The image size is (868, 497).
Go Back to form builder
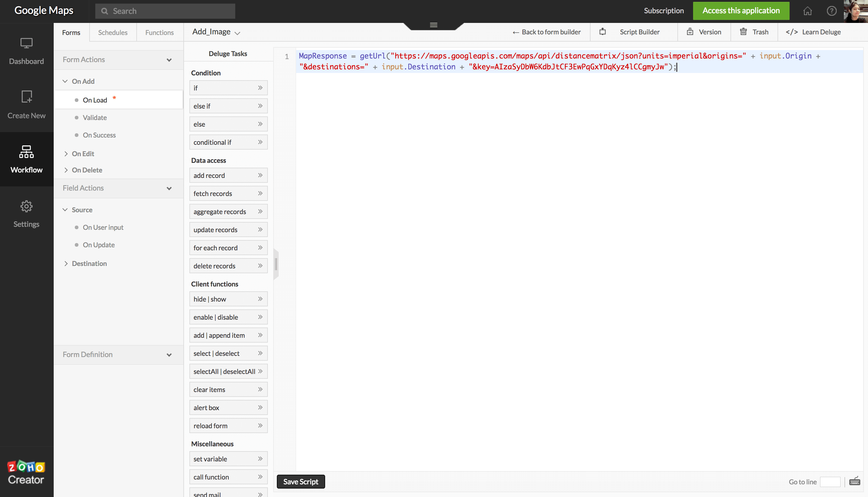point(546,32)
